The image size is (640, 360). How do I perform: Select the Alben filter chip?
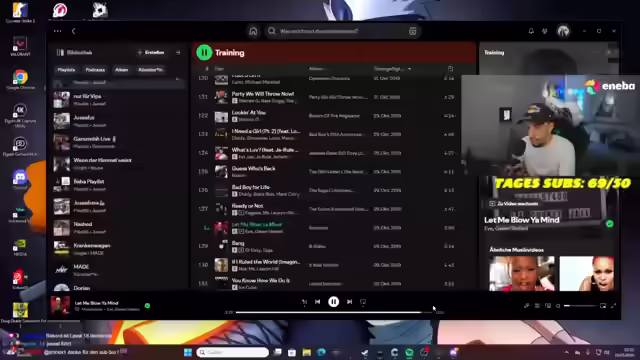(121, 70)
